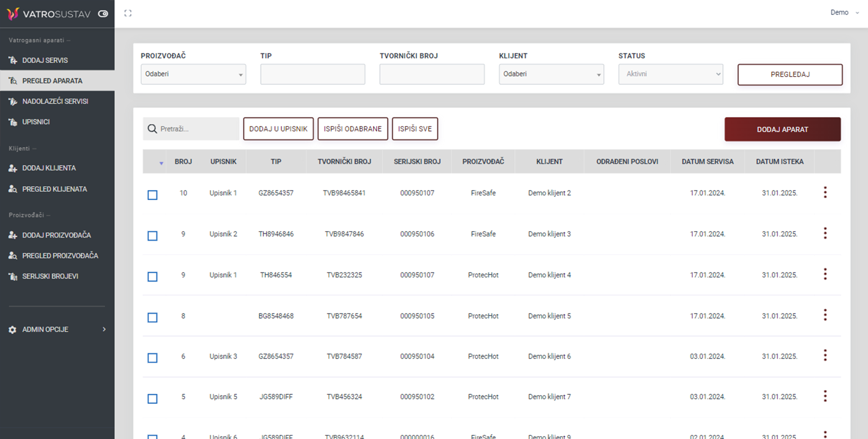Click extinguisher icon beside Dodaj servis
This screenshot has height=439, width=868.
coord(13,61)
